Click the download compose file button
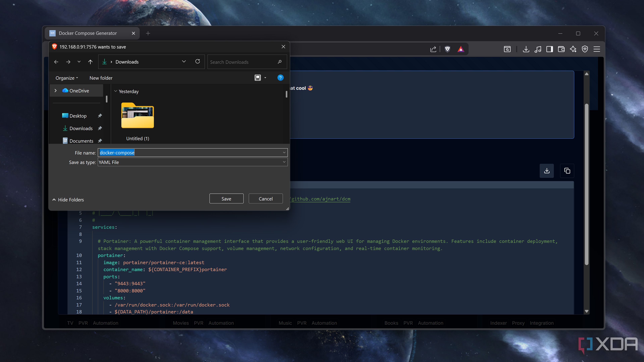 [x=547, y=171]
